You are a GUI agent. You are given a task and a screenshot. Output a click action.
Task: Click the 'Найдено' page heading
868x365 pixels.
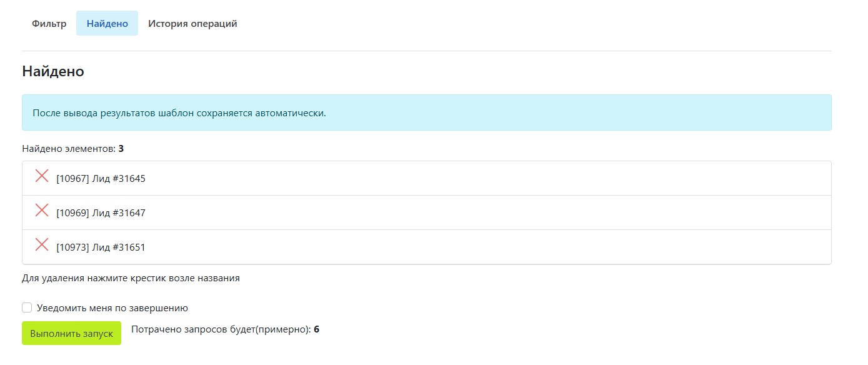pos(53,71)
